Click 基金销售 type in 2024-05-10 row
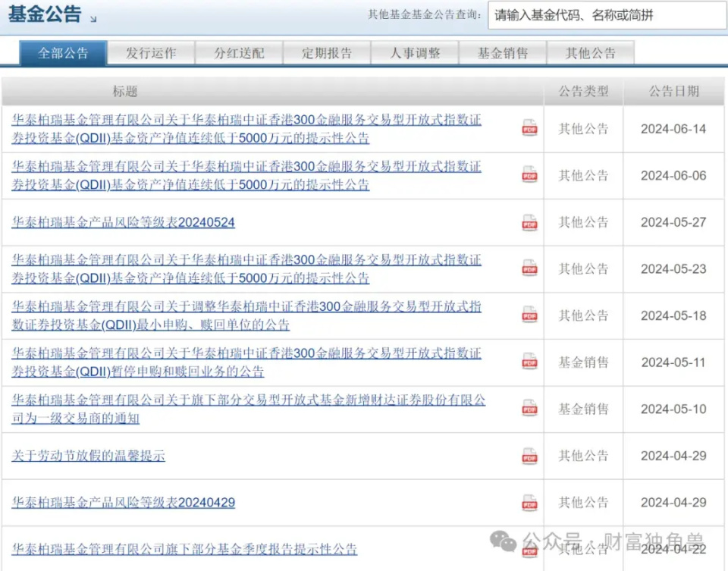The width and height of the screenshot is (728, 571). pyautogui.click(x=583, y=409)
